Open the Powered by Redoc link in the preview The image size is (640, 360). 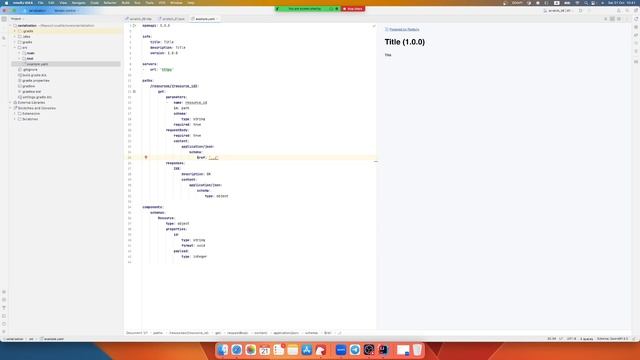(404, 29)
